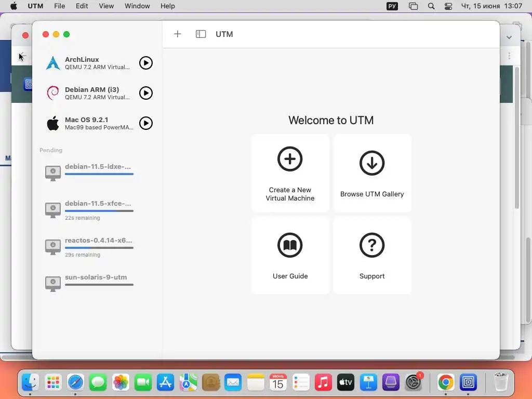
Task: Open Messages from the Dock
Action: pos(98,382)
